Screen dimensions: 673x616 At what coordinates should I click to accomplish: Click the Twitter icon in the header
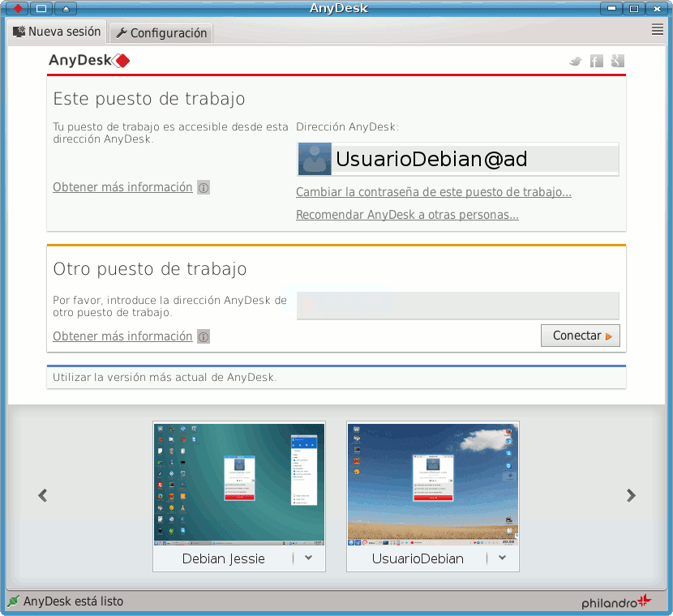point(576,60)
